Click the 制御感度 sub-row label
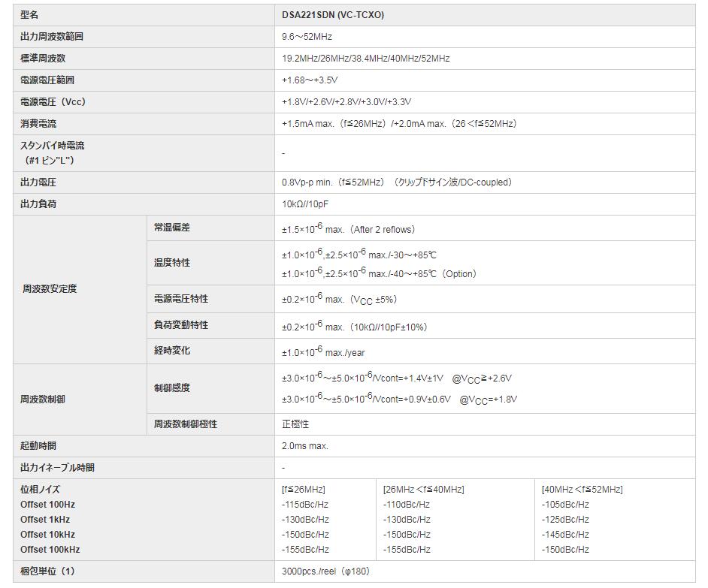This screenshot has width=708, height=588. tap(172, 388)
